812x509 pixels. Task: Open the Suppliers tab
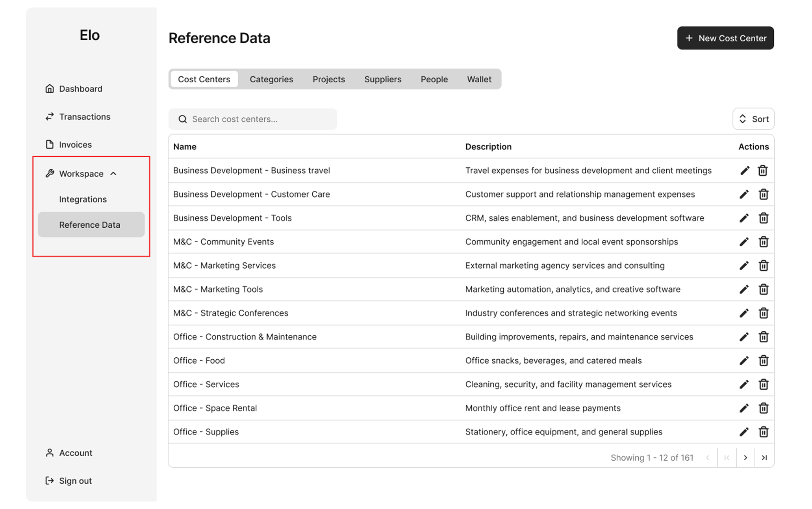(x=382, y=79)
